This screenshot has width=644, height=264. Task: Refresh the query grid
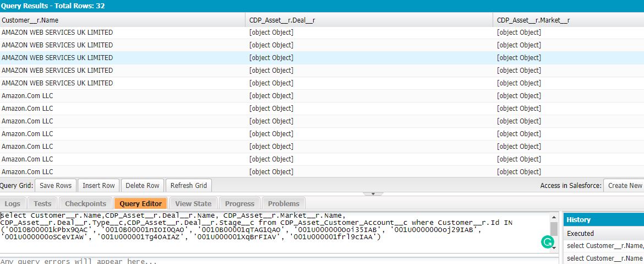[x=188, y=185]
